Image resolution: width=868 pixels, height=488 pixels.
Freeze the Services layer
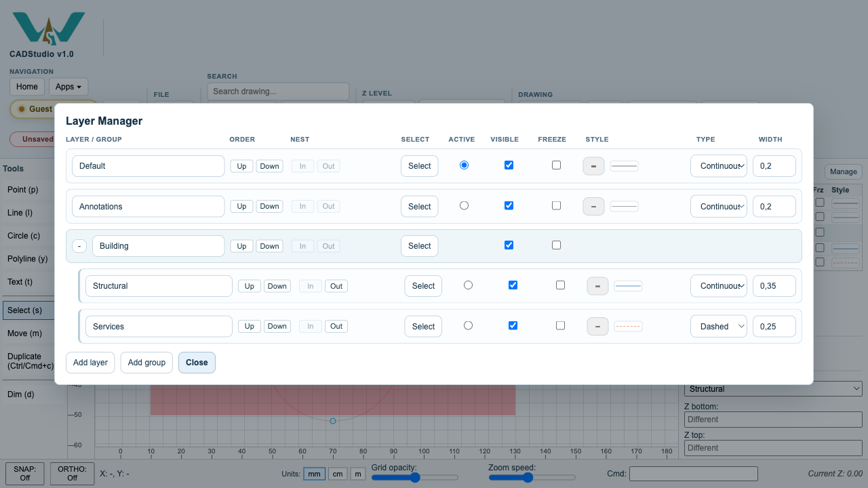click(560, 325)
